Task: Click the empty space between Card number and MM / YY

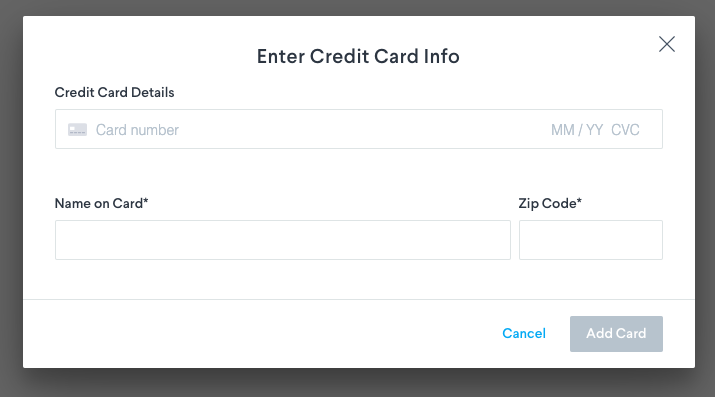Action: (x=365, y=130)
